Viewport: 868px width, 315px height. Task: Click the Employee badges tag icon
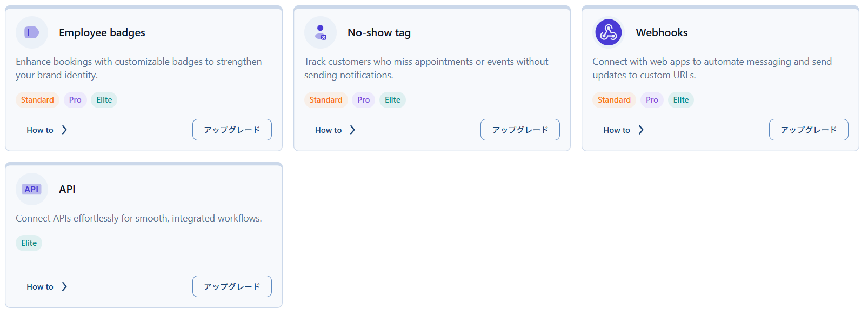(x=32, y=32)
